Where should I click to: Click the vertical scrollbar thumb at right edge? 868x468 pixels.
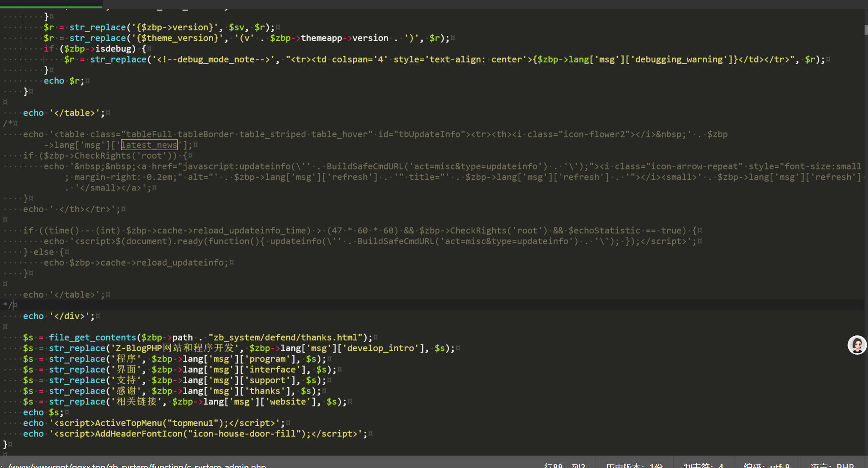tap(866, 30)
